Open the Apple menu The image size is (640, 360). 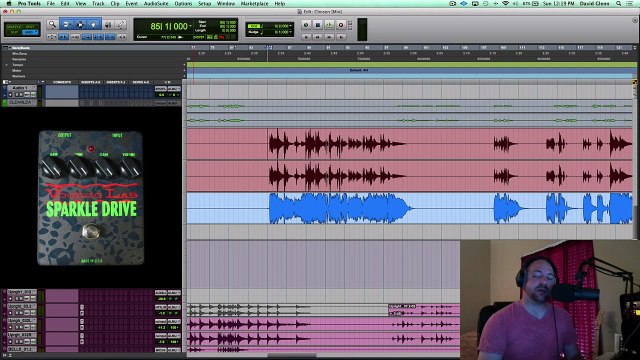[x=9, y=3]
